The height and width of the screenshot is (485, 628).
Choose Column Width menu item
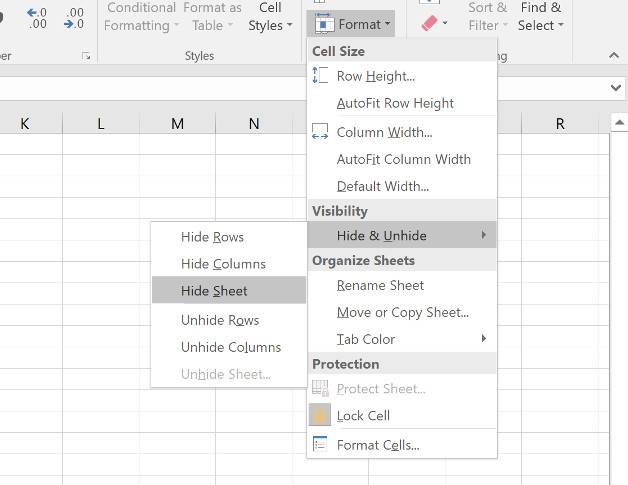402,132
